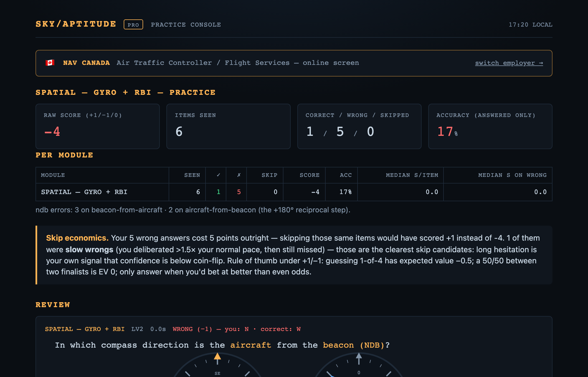
Task: Click the NAV CANADA employer name
Action: [x=87, y=63]
